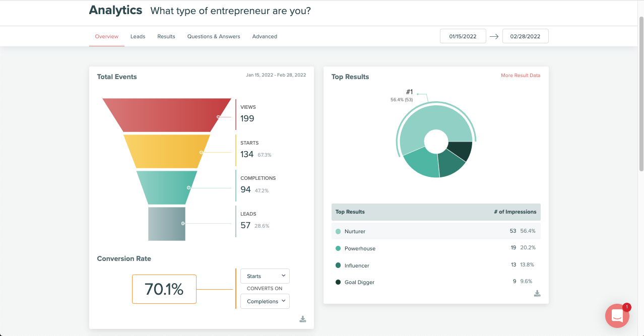Click the More Result Data link
The width and height of the screenshot is (644, 336).
point(520,76)
